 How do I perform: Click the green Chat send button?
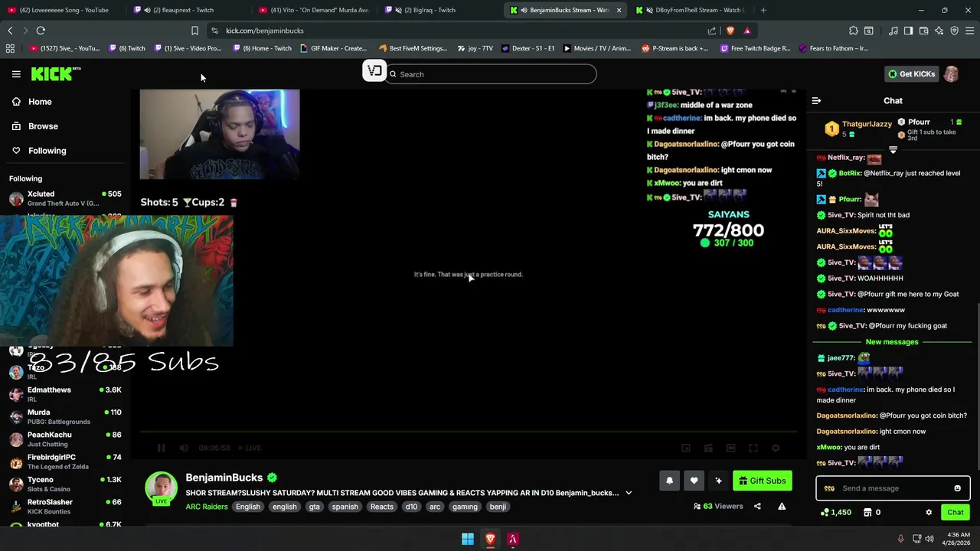click(x=955, y=512)
